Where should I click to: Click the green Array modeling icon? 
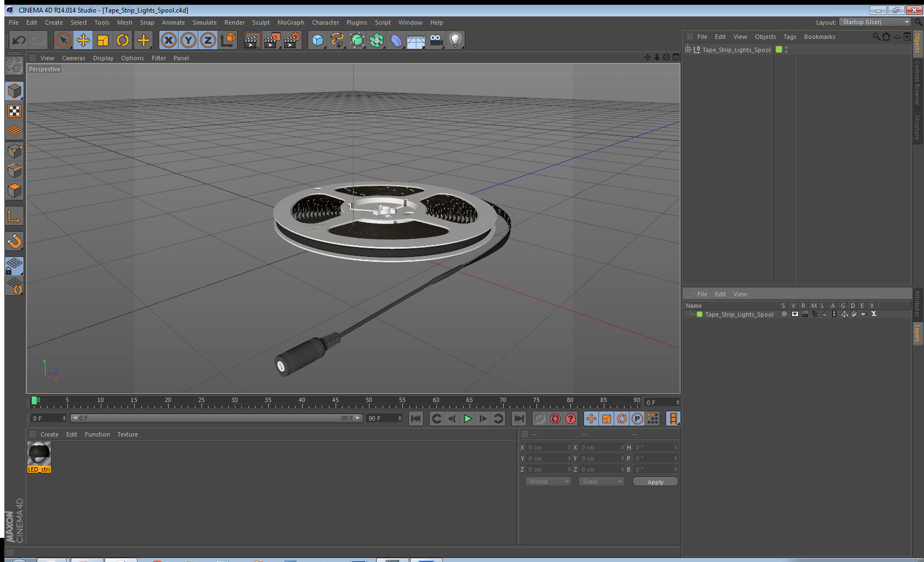[377, 40]
